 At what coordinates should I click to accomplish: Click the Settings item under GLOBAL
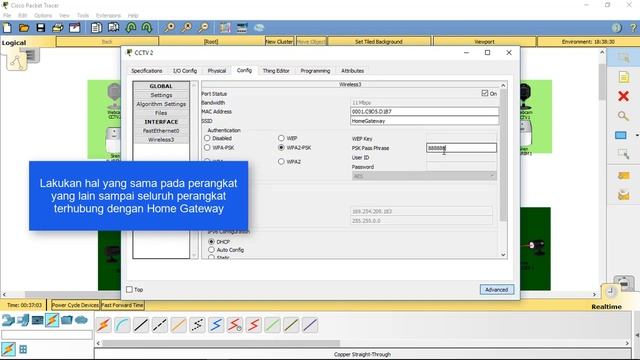pos(161,95)
